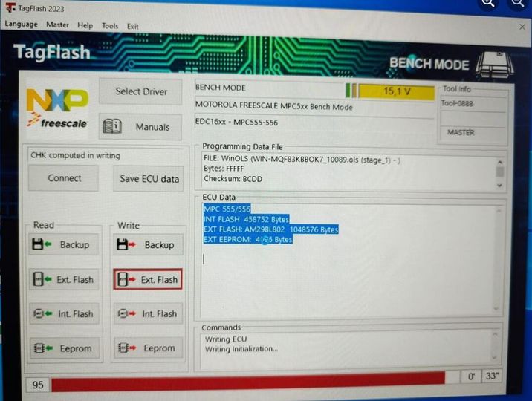Click the MPC 555/556 line in ECU Data
The width and height of the screenshot is (532, 401).
227,209
